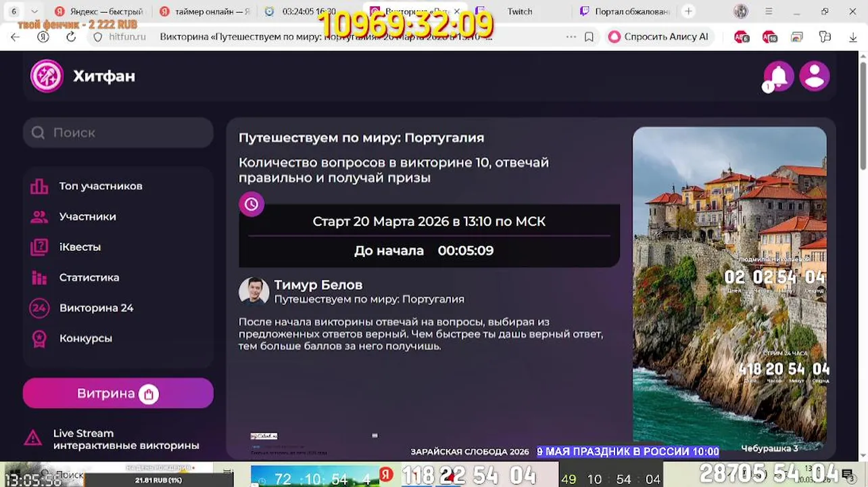Click the site protection shield icon
868x487 pixels.
click(97, 37)
